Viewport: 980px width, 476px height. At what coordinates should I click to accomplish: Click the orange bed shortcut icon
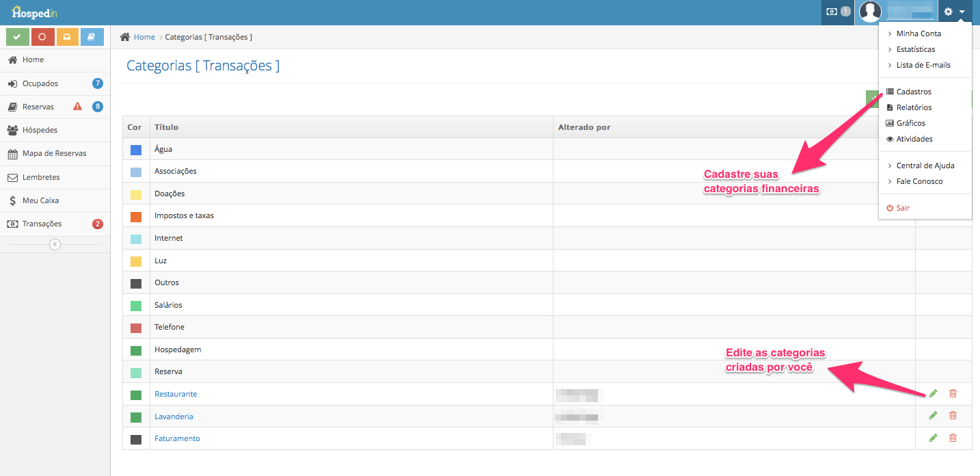(x=67, y=37)
